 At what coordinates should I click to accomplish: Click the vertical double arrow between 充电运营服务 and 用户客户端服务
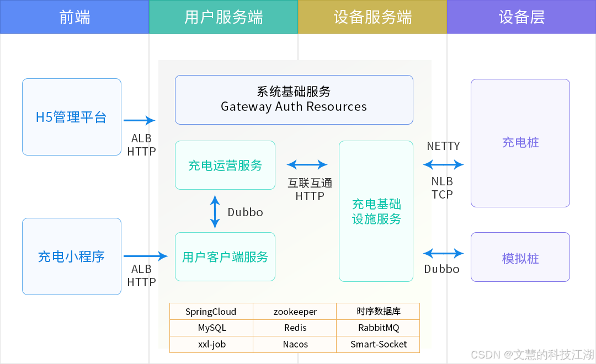click(215, 212)
